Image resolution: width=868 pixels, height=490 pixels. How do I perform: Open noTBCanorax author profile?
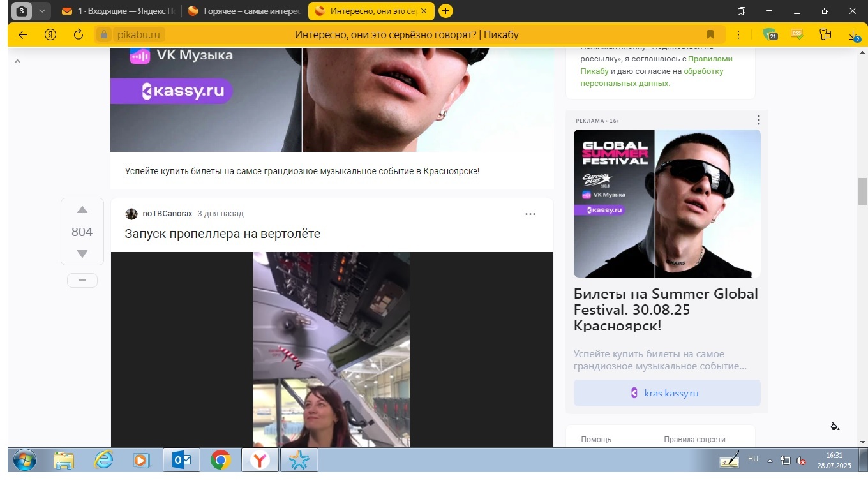167,214
